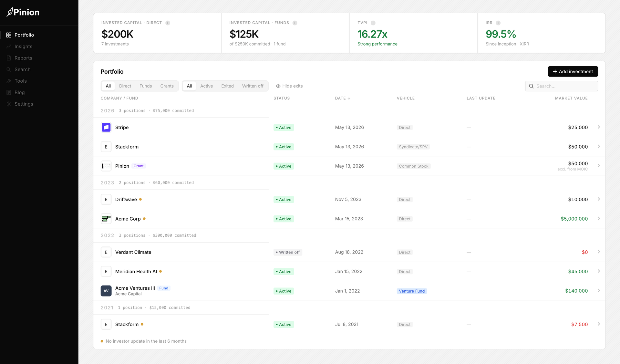
Task: Click the Syndicate/SPV vehicle badge
Action: pyautogui.click(x=413, y=147)
